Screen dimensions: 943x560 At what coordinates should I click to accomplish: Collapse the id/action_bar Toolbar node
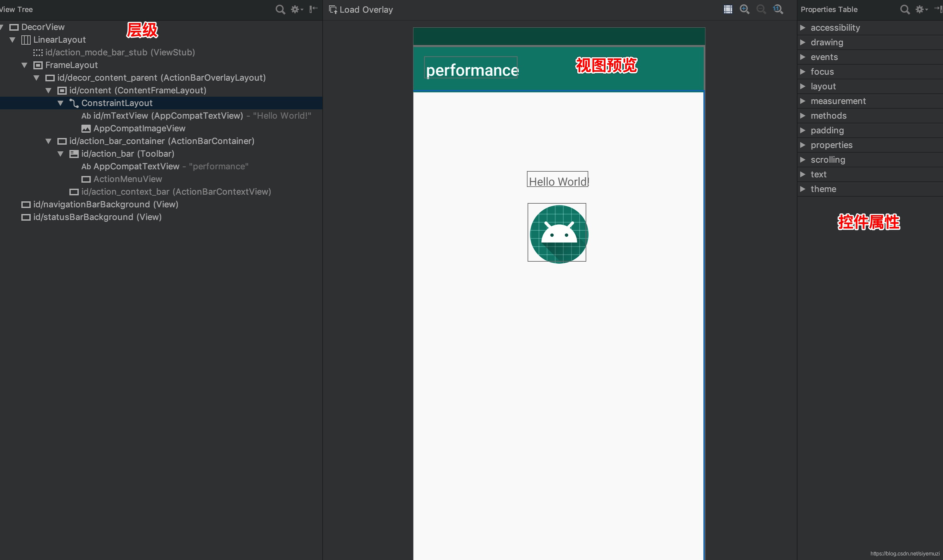coord(60,154)
